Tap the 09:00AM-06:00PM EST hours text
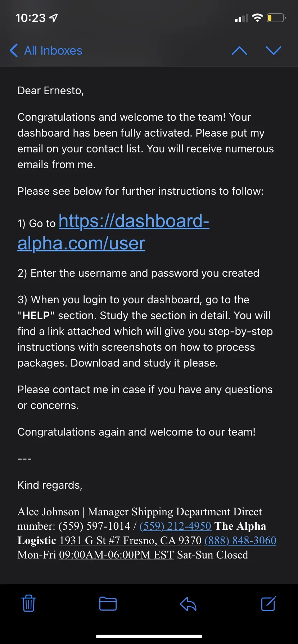The width and height of the screenshot is (298, 644). [x=117, y=555]
